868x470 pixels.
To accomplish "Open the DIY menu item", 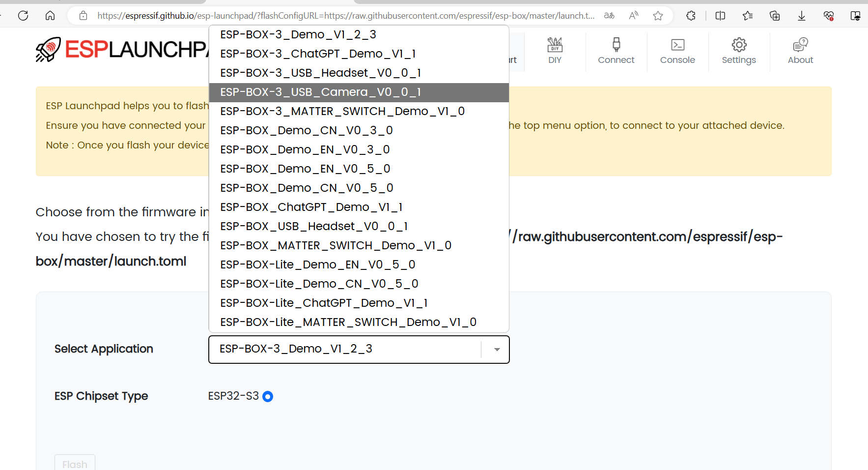I will pos(555,51).
